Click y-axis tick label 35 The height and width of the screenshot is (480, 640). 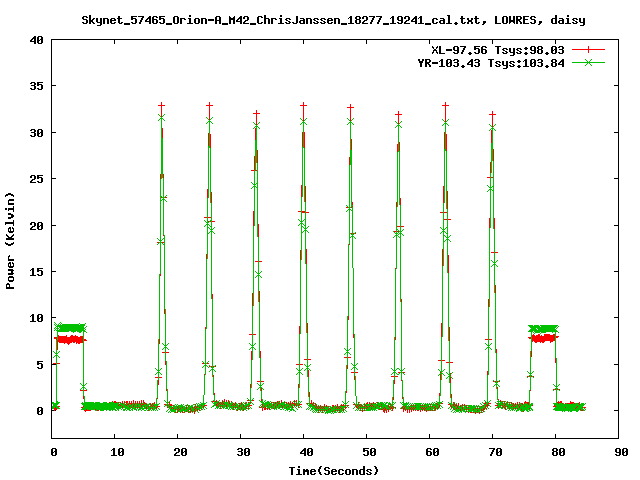tap(36, 86)
